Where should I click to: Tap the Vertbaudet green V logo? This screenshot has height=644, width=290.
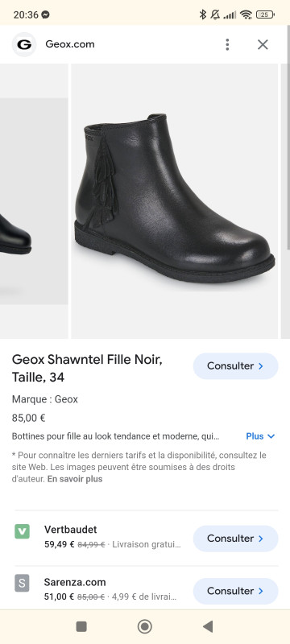click(x=23, y=531)
